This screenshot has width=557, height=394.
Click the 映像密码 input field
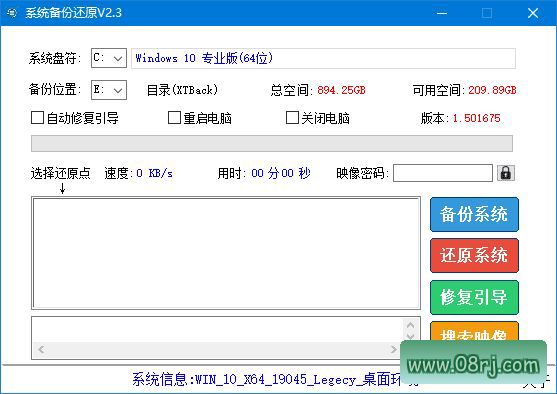(x=443, y=173)
